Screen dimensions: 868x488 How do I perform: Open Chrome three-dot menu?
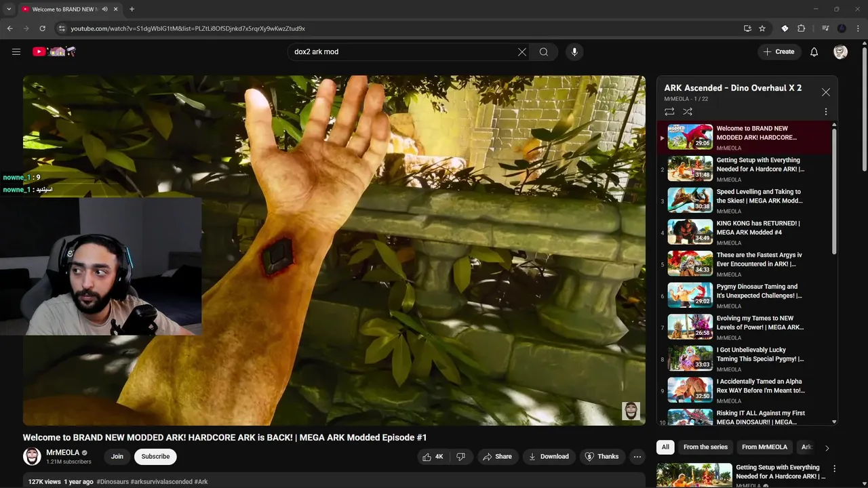858,28
